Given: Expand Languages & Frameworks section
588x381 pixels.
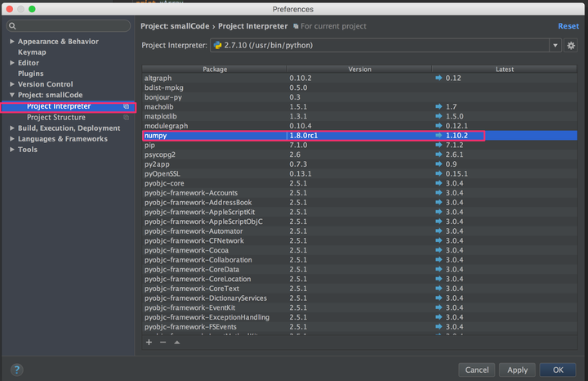Looking at the screenshot, I should [12, 139].
